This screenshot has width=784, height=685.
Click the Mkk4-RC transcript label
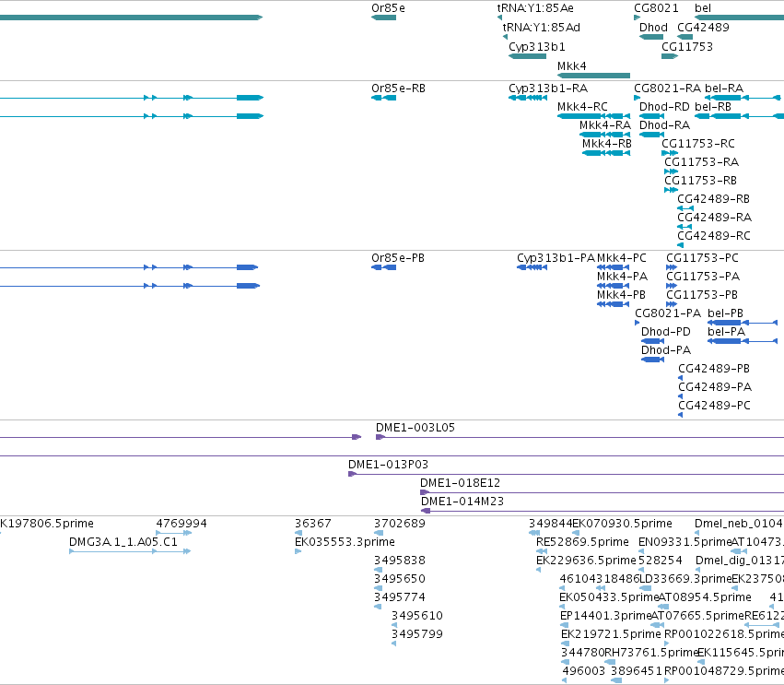coord(582,107)
